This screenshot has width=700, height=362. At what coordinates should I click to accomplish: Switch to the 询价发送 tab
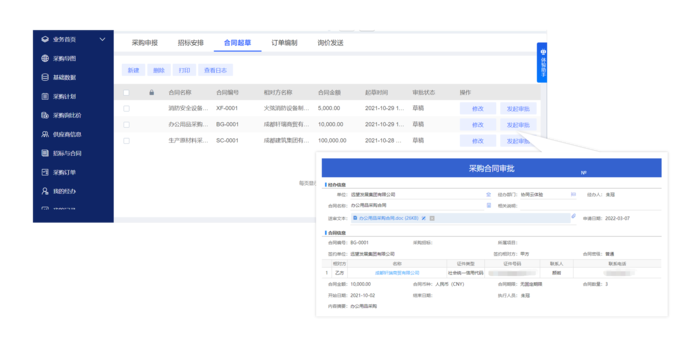[x=330, y=43]
